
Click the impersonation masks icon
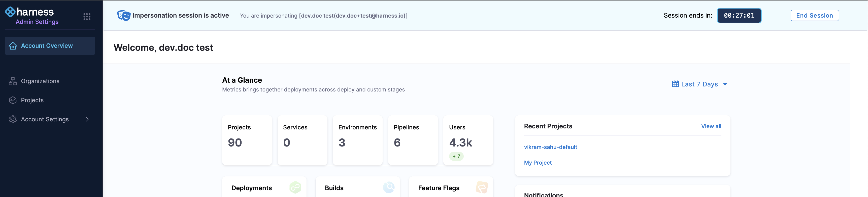point(123,16)
